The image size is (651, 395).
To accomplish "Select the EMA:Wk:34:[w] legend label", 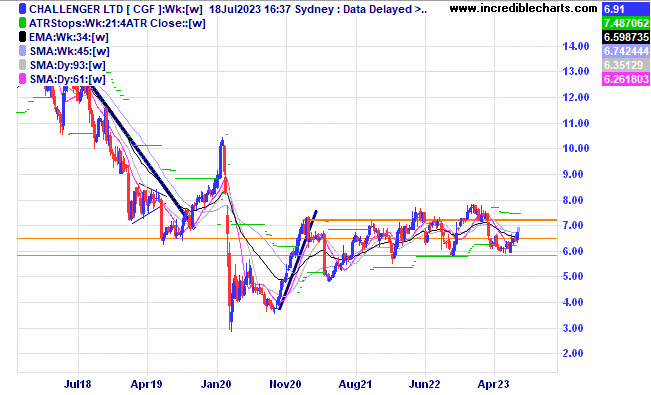I will pyautogui.click(x=69, y=37).
